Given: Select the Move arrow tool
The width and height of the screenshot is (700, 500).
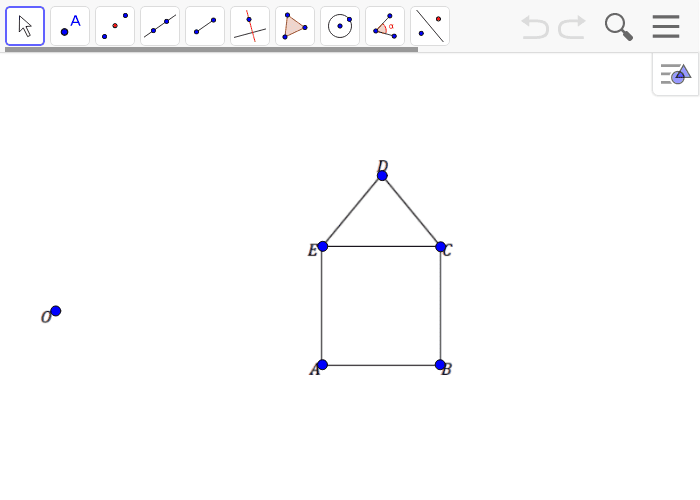Looking at the screenshot, I should (25, 26).
